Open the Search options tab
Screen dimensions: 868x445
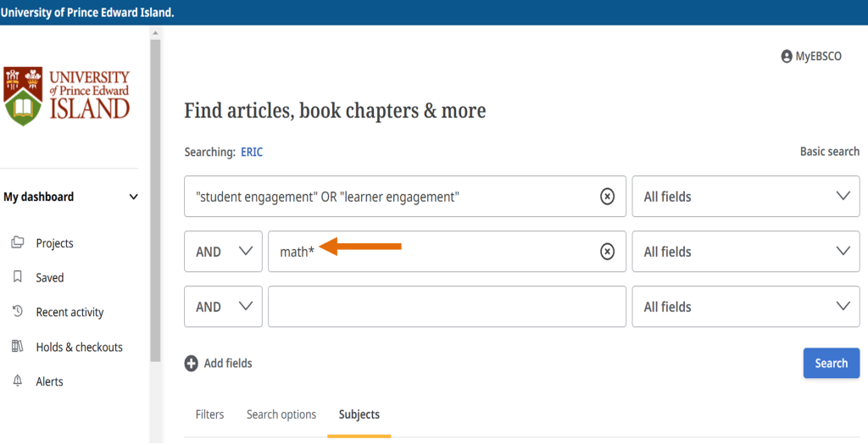click(x=281, y=414)
